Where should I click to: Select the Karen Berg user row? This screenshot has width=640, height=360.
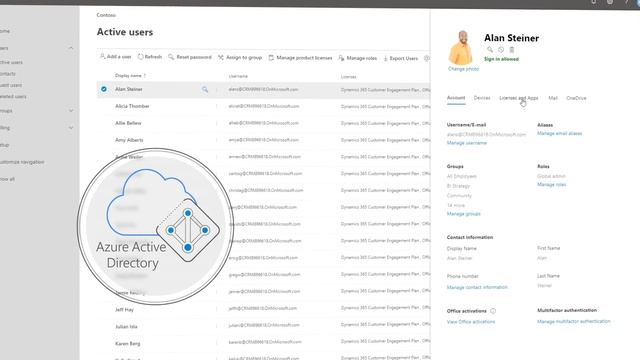[x=263, y=343]
